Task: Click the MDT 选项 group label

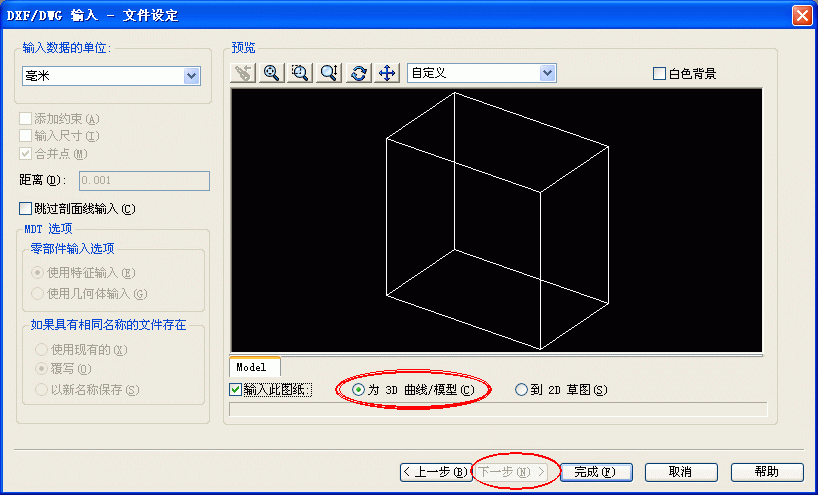Action: pos(49,228)
